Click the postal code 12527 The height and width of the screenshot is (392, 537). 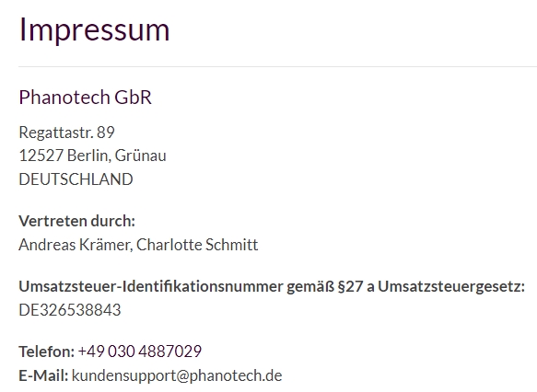pos(41,156)
